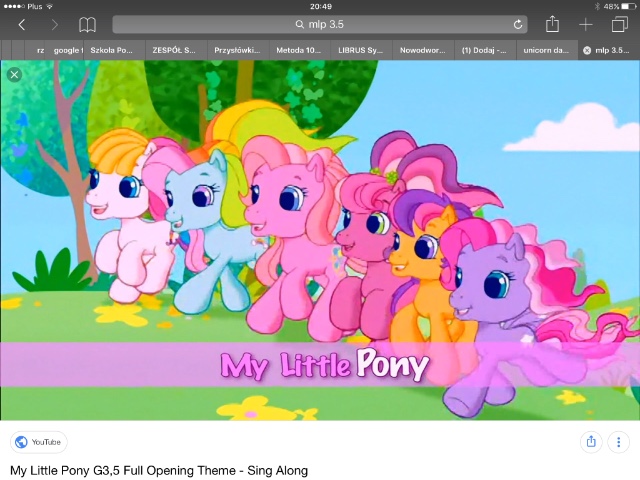This screenshot has width=640, height=480.
Task: Go back to the previous page
Action: tap(22, 25)
